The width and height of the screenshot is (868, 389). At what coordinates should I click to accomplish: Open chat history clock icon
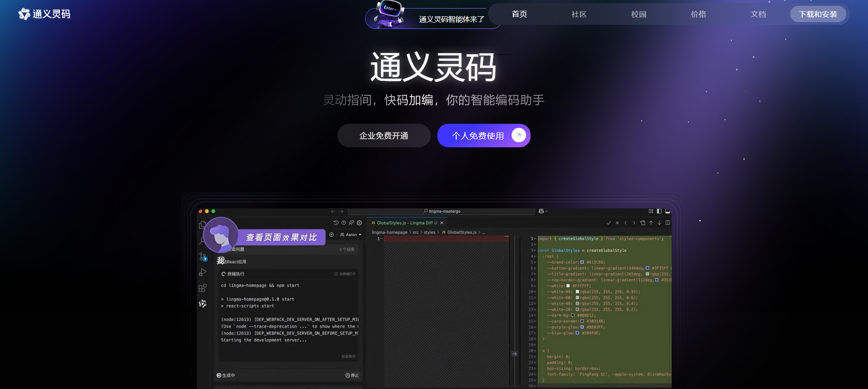pos(336,223)
